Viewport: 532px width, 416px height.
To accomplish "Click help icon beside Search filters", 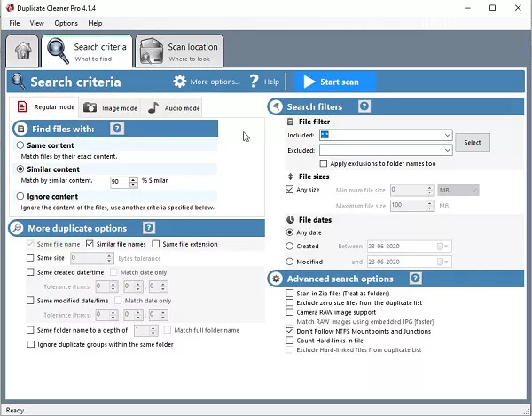I will (x=363, y=106).
